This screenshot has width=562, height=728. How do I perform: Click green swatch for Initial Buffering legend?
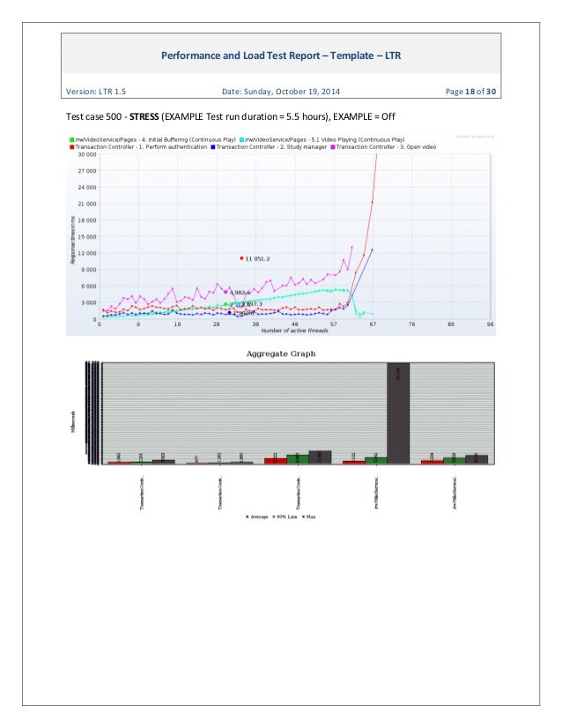click(x=72, y=140)
